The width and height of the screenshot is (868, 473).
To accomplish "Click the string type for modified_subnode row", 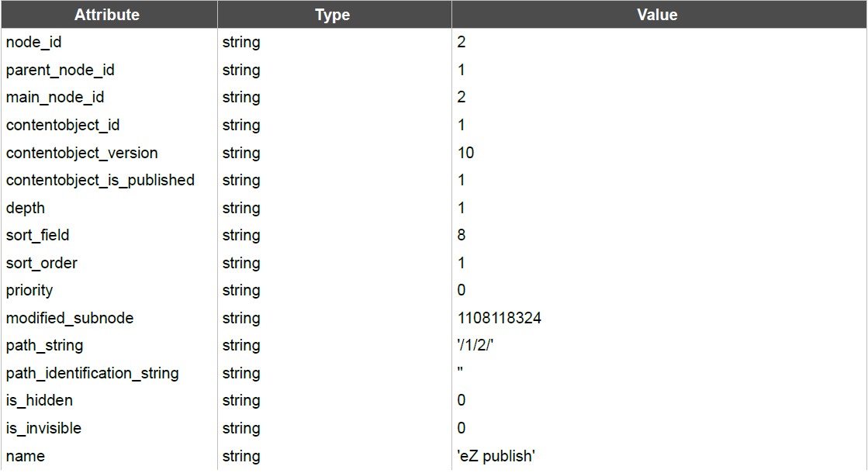I will click(x=241, y=319).
